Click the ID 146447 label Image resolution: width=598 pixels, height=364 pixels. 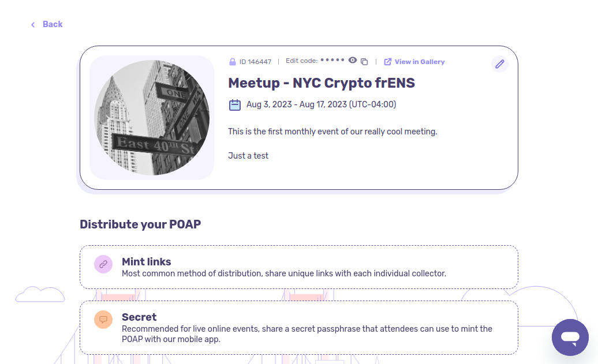coord(255,62)
